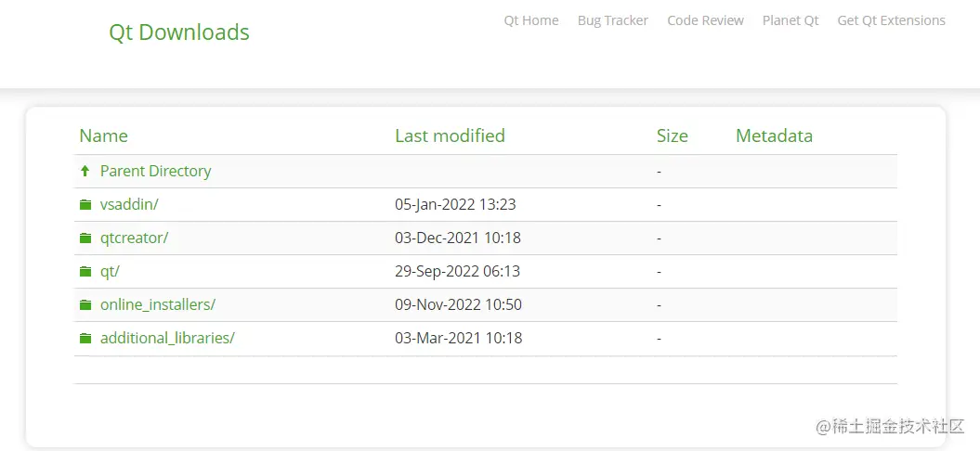The image size is (980, 451).
Task: Click the folder icon beside additional_libraries/
Action: (85, 339)
